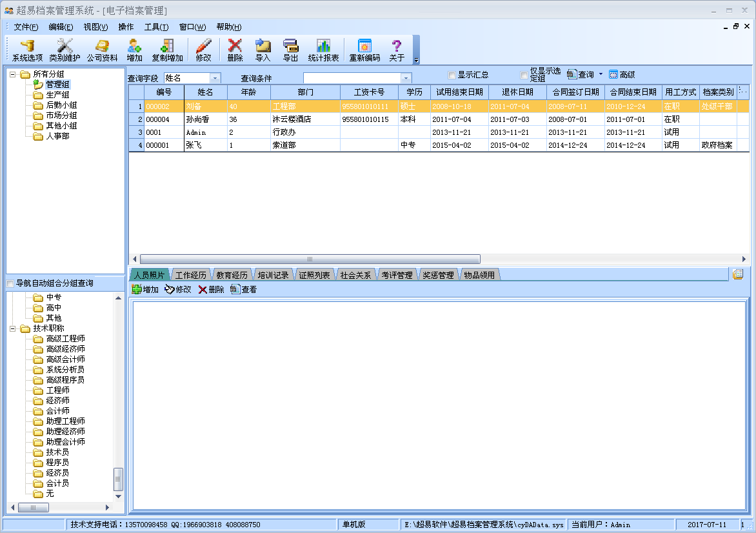The height and width of the screenshot is (533, 756).
Task: Toggle the 仅显示选定组 checkbox
Action: (524, 75)
